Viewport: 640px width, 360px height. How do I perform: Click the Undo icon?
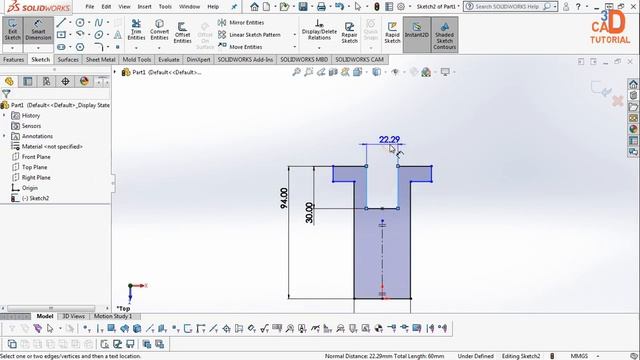coord(339,7)
